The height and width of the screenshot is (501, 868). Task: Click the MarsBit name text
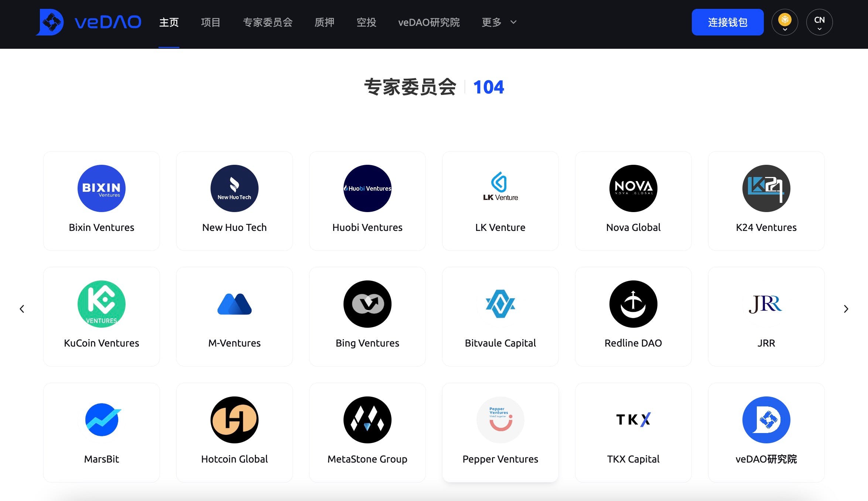click(102, 459)
